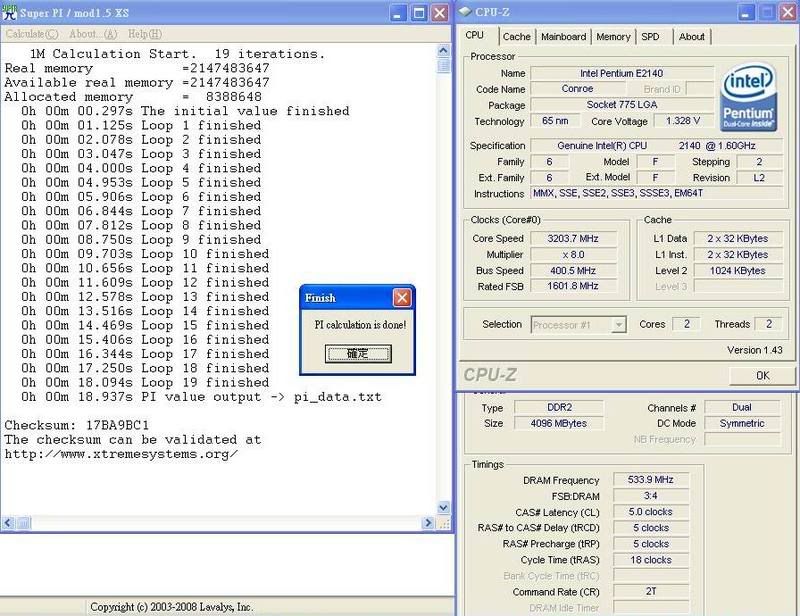Click the xtremesystems.org URL text
Screen dimensions: 800x616
click(x=121, y=454)
